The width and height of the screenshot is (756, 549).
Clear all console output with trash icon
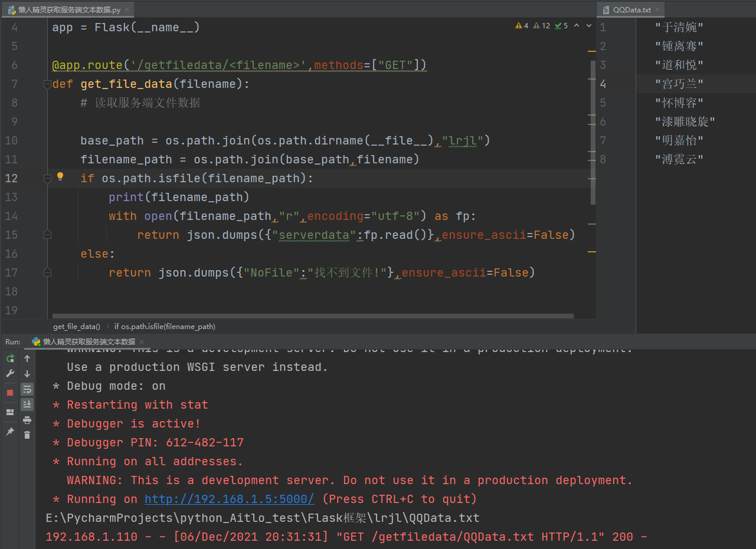click(27, 435)
